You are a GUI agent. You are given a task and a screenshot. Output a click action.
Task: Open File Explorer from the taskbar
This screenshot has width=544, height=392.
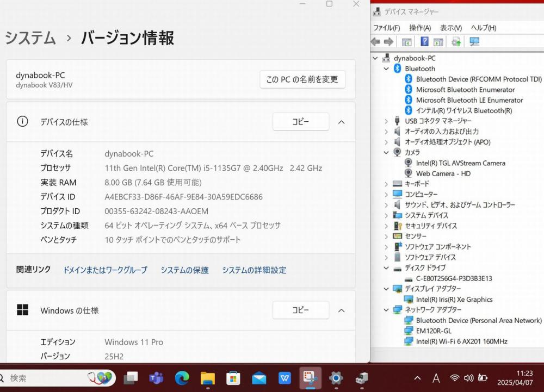pos(207,378)
